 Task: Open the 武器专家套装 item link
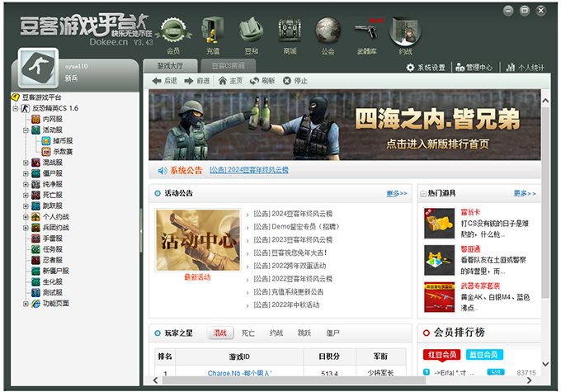480,286
